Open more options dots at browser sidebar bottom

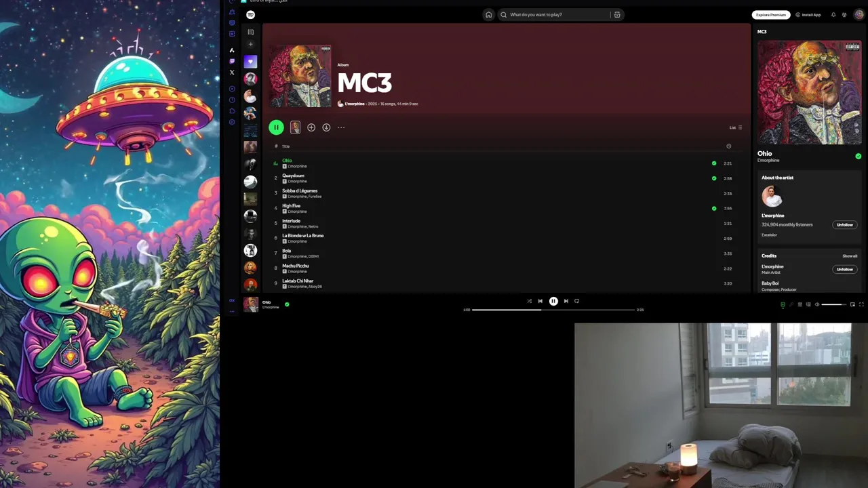[232, 311]
